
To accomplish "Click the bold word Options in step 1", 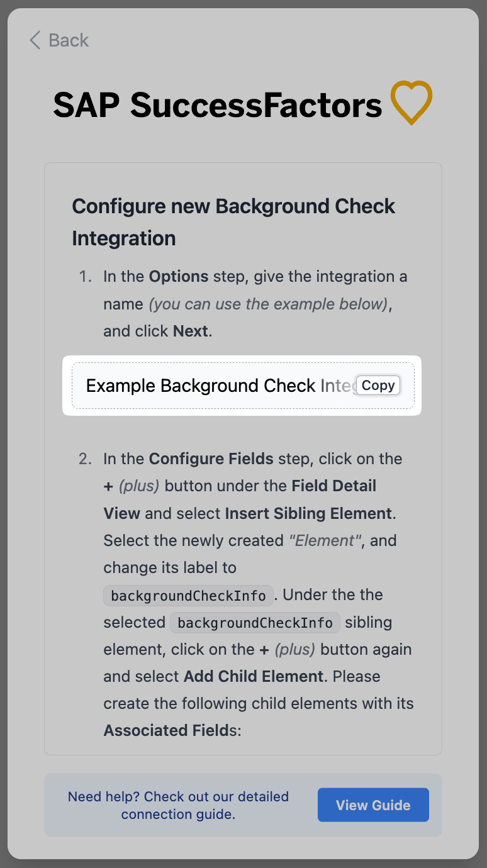I will tap(179, 277).
